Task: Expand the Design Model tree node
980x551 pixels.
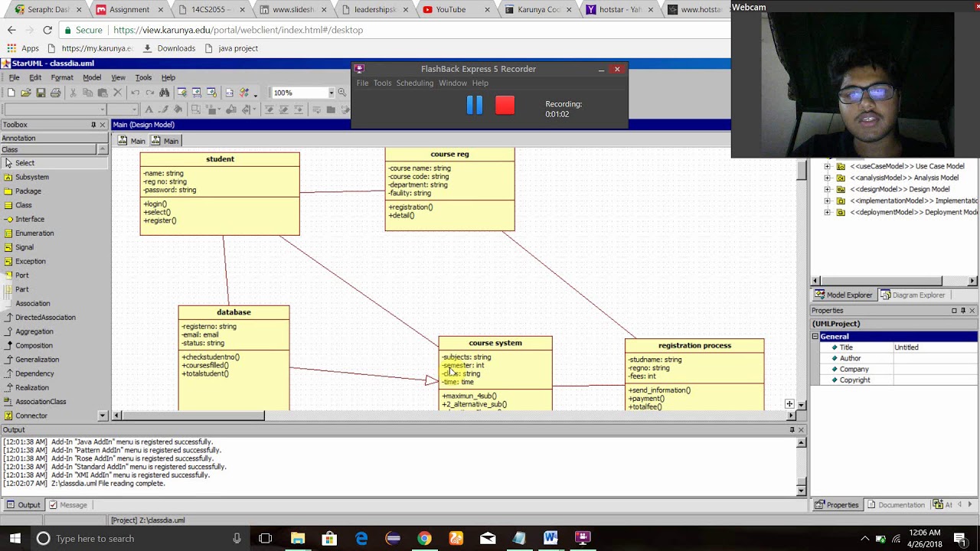Action: pos(827,189)
